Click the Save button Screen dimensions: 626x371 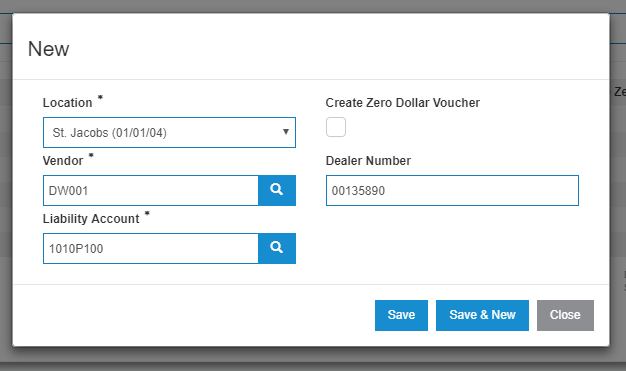(401, 315)
